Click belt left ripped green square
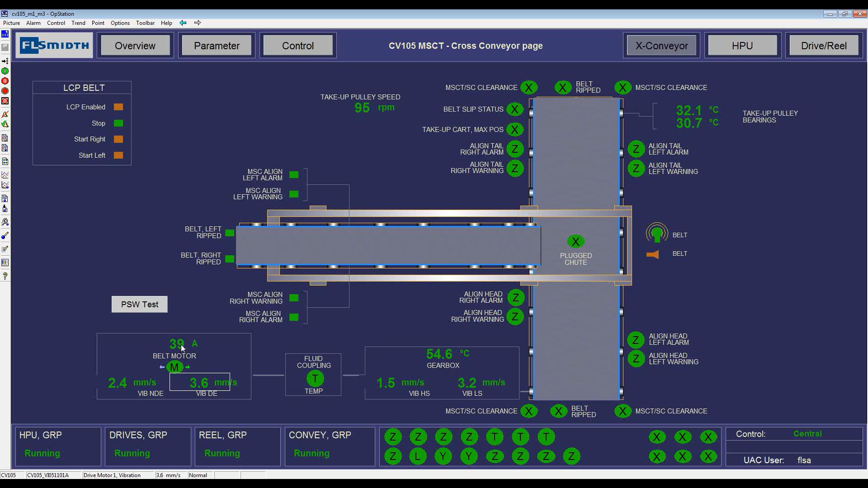Screen dimensions: 868x488 [x=230, y=233]
